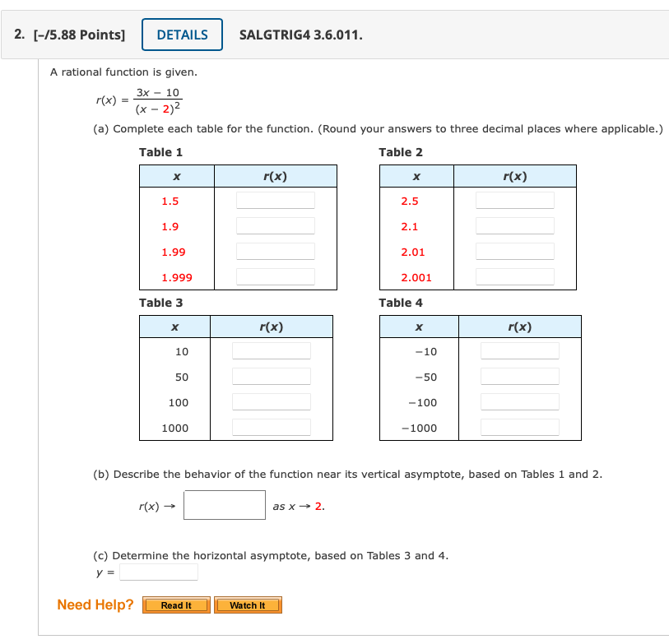Click Table 4 answer field for x = -100

click(x=519, y=401)
